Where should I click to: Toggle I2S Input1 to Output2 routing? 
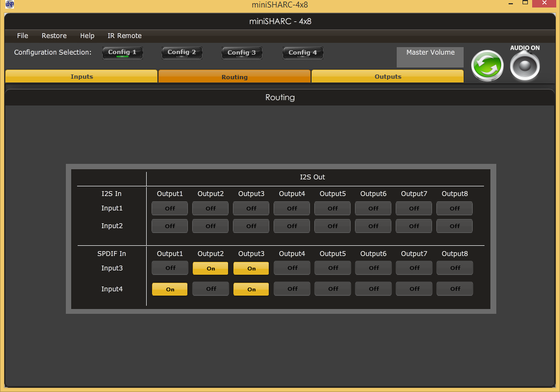210,208
